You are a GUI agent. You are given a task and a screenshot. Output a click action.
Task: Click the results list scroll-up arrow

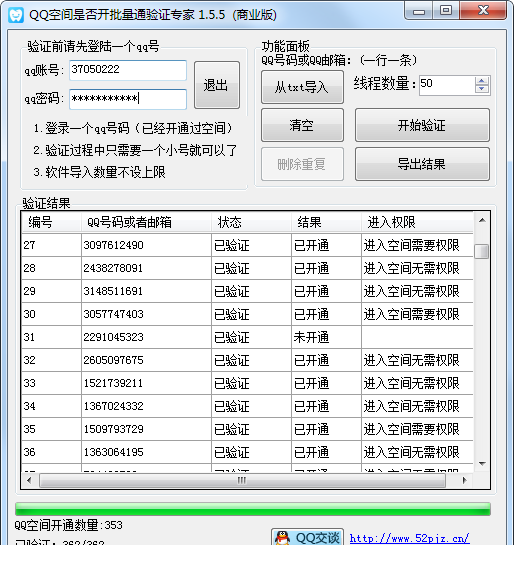click(482, 220)
